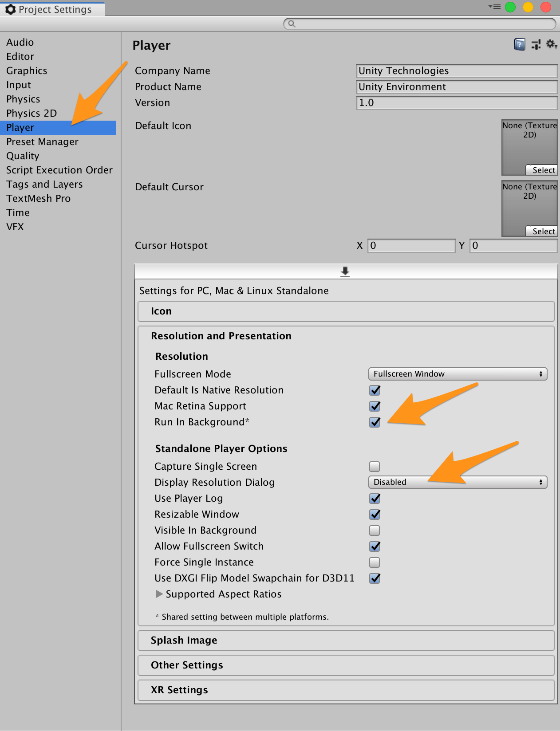Open Audio settings category
The image size is (560, 731).
(x=58, y=43)
